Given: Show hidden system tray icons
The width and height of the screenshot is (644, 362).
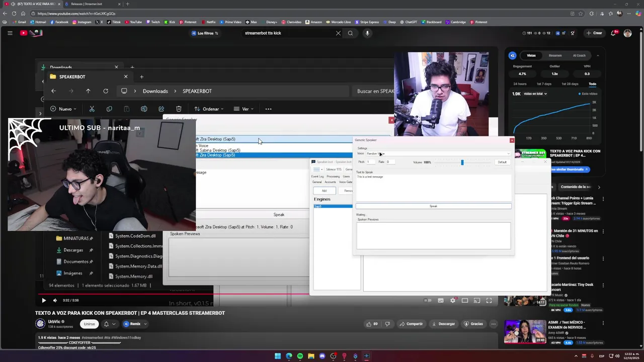Looking at the screenshot, I should (576, 356).
